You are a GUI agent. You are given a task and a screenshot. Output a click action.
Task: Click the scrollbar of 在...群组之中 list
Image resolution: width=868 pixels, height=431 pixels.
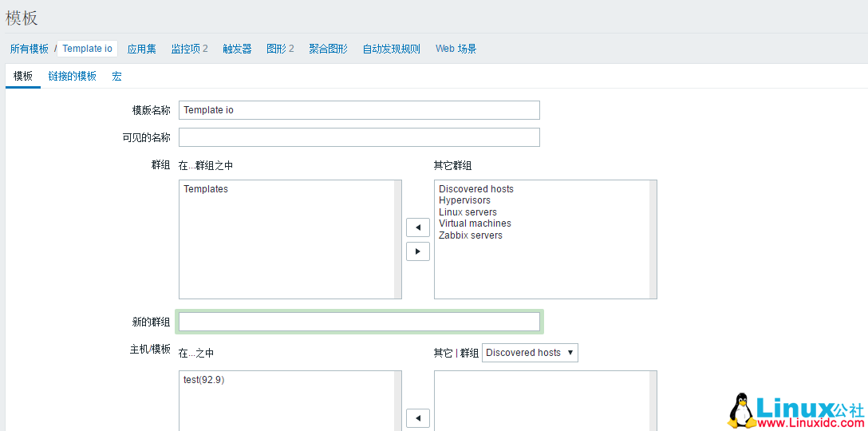[x=397, y=239]
